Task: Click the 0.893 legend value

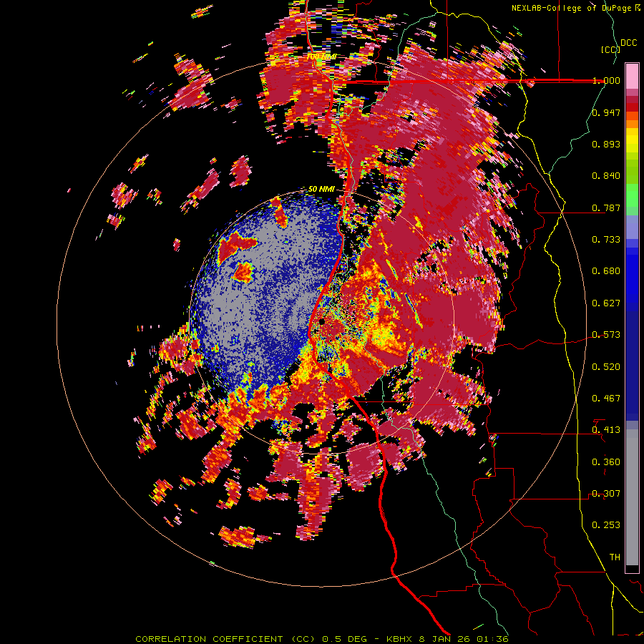Action: pos(606,144)
